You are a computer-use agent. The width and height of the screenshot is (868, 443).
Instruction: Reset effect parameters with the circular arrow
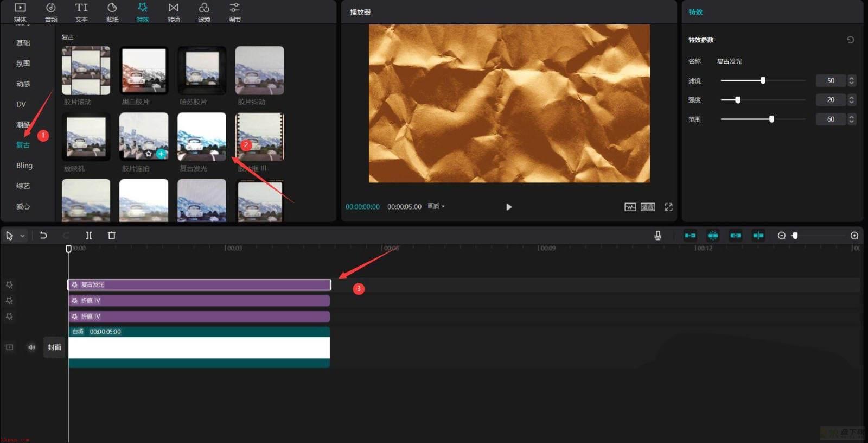pyautogui.click(x=851, y=40)
